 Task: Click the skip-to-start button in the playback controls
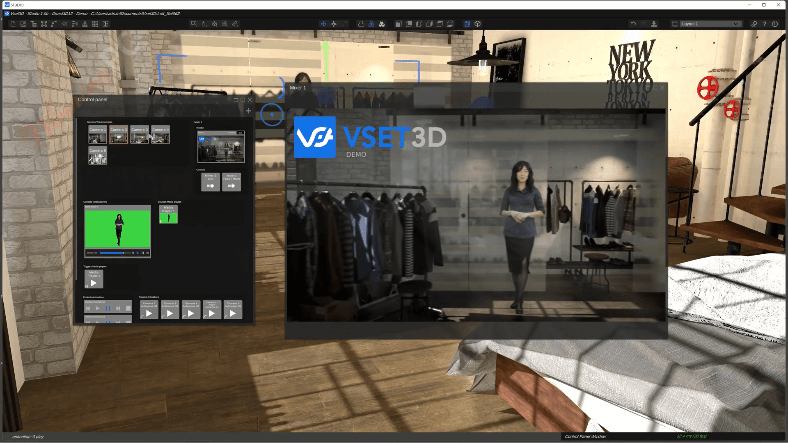88,308
